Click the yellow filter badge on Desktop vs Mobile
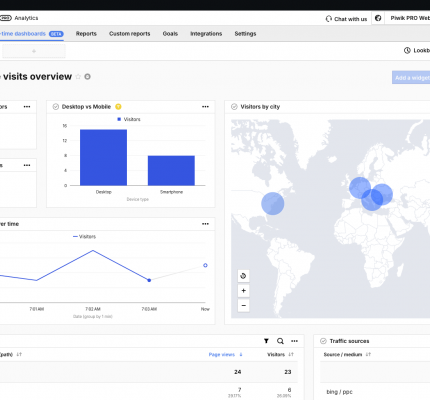This screenshot has width=430, height=400. (x=118, y=107)
